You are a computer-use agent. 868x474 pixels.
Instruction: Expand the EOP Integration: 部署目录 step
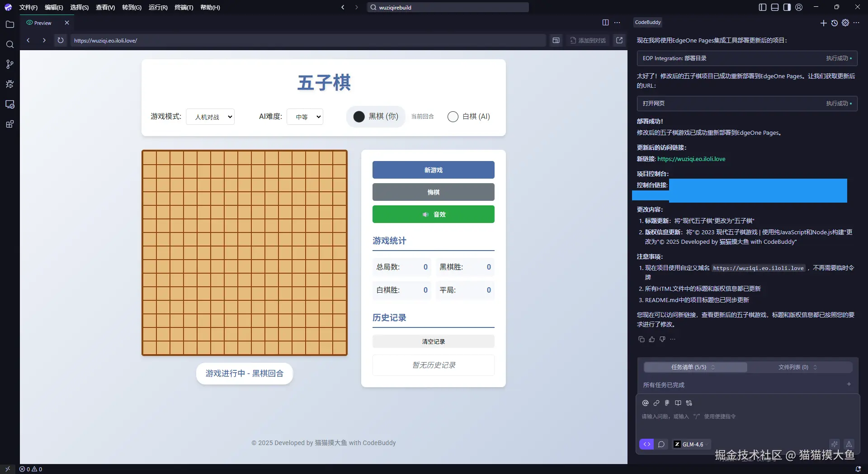[747, 58]
